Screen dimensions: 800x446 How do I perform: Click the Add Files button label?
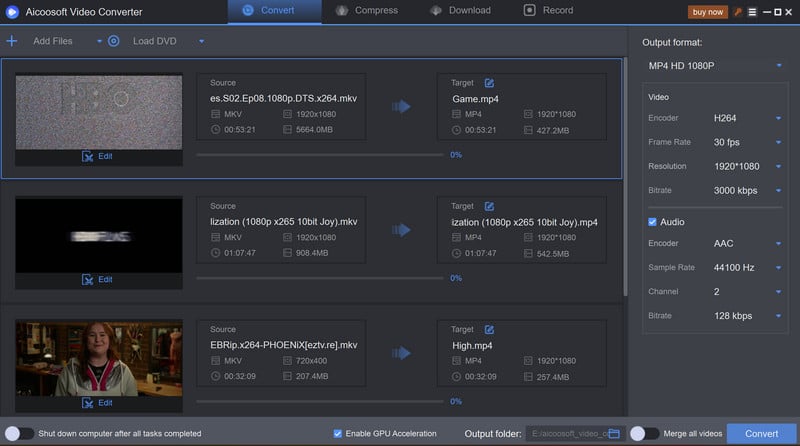click(53, 41)
